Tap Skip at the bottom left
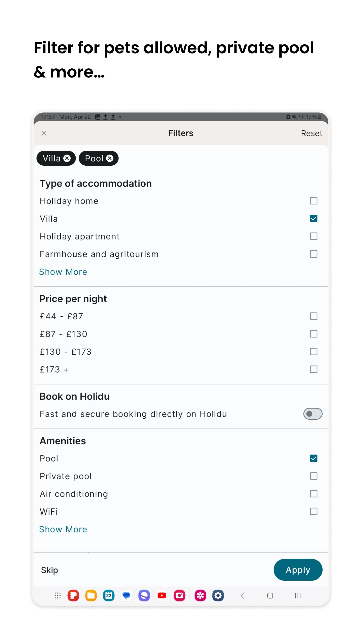 tap(49, 570)
